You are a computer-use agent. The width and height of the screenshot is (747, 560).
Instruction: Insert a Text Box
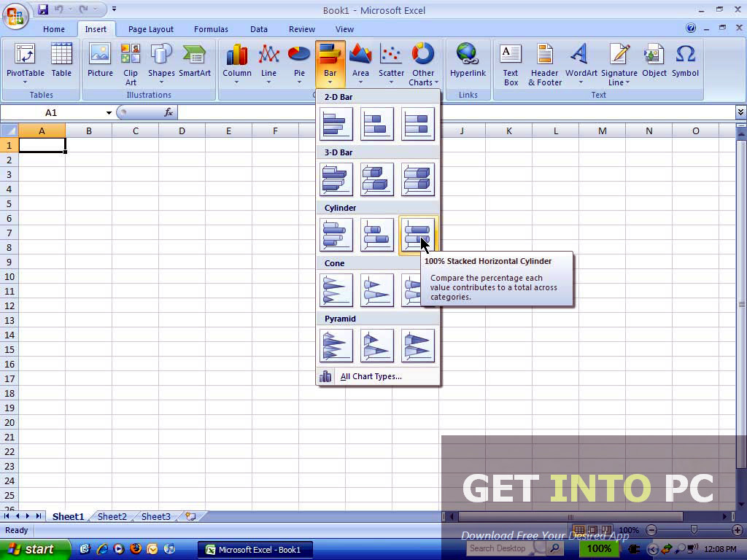[510, 64]
